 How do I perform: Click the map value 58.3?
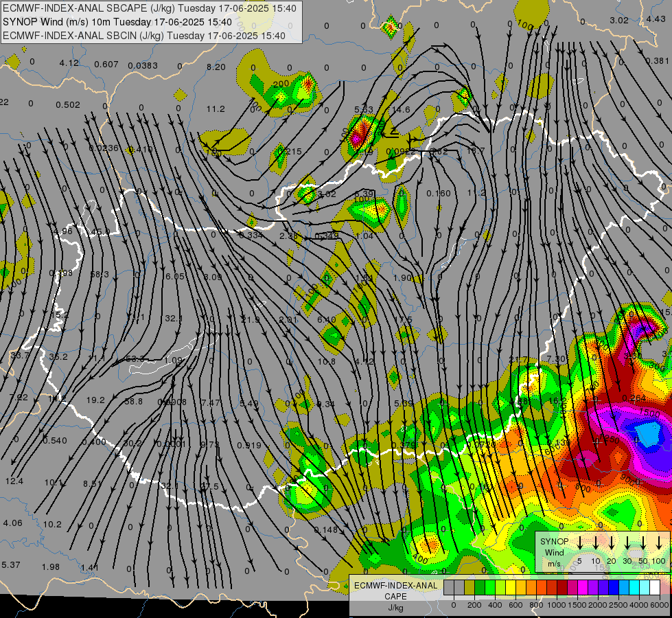click(x=100, y=274)
